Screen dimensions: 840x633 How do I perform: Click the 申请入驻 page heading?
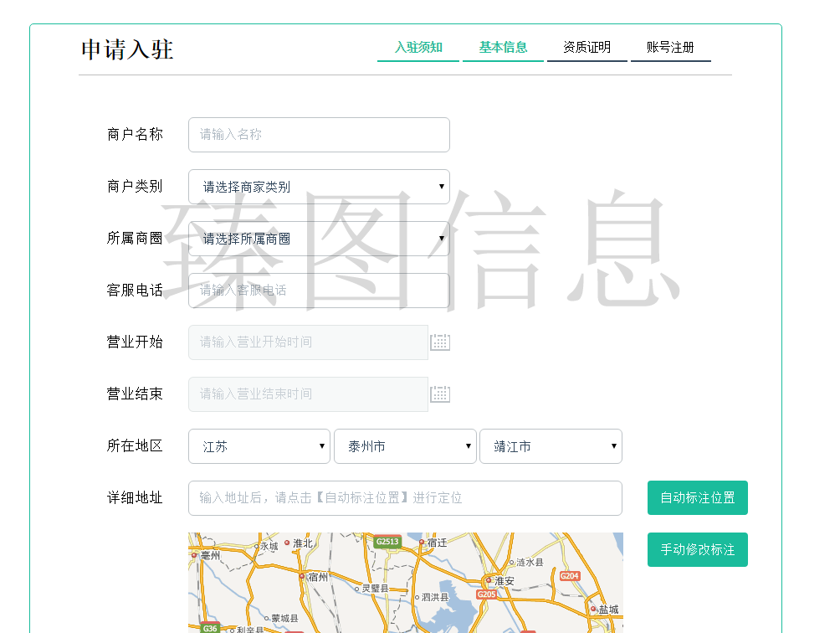(127, 50)
